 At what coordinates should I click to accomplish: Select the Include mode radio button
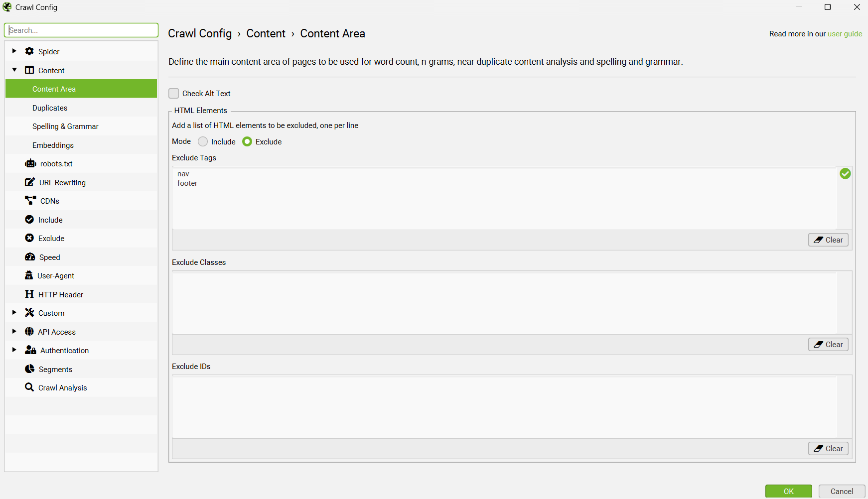(x=203, y=141)
